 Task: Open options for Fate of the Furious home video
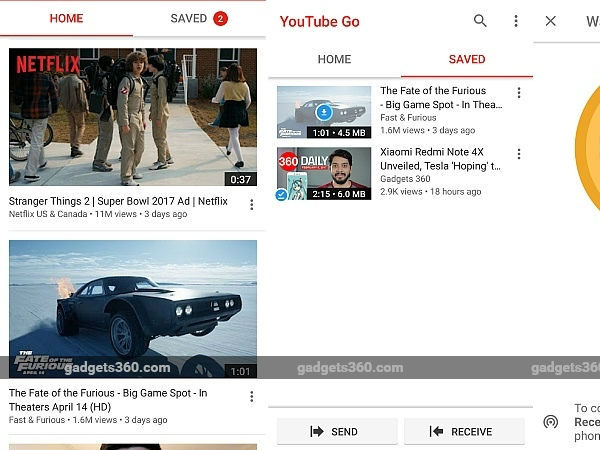click(x=251, y=396)
